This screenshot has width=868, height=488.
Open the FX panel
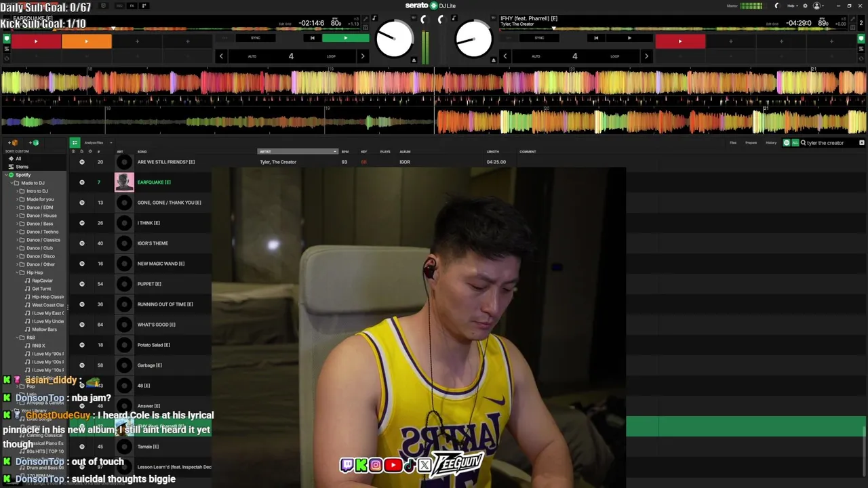tap(132, 6)
